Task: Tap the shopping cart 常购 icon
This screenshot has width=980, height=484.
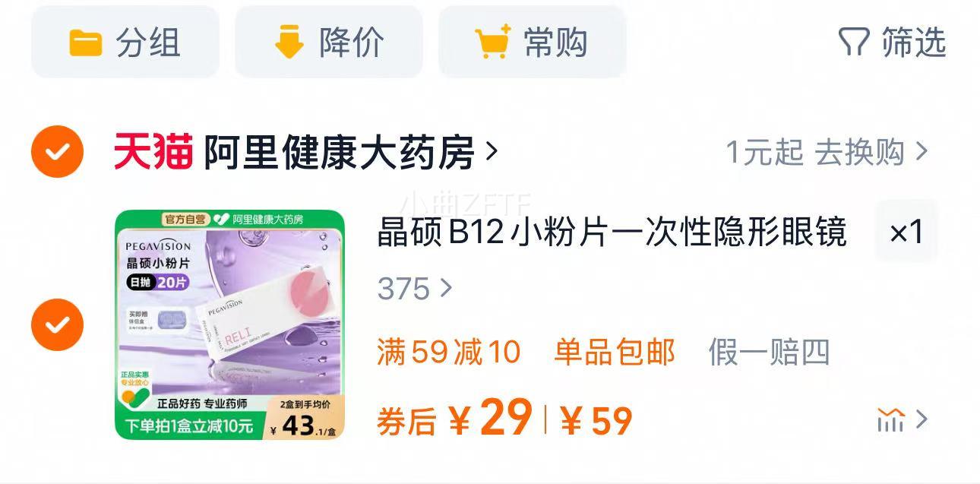Action: click(x=492, y=43)
